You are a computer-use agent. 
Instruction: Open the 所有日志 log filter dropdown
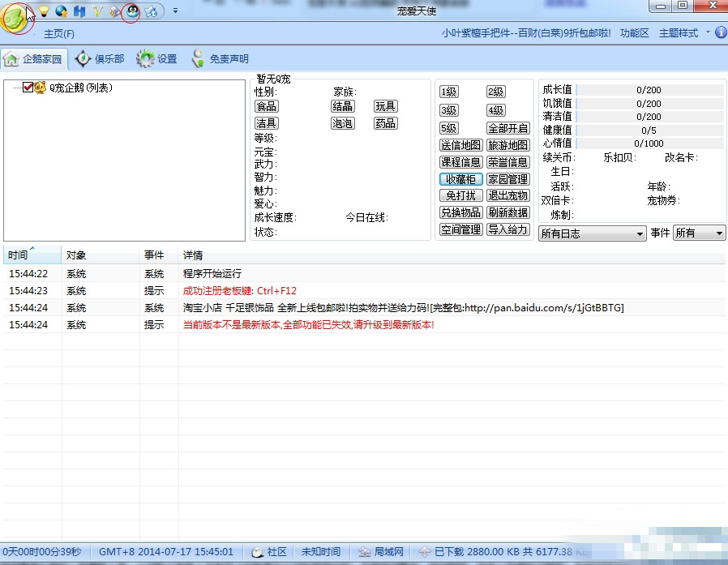pyautogui.click(x=593, y=233)
